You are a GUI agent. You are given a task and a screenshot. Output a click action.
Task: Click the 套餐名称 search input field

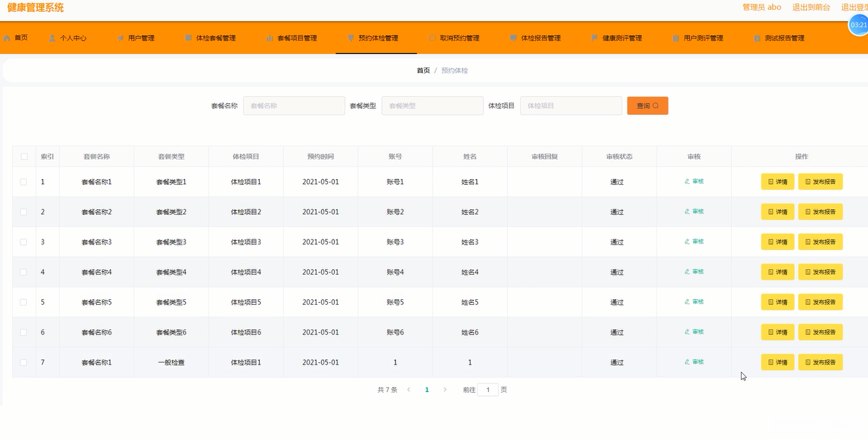pyautogui.click(x=294, y=105)
